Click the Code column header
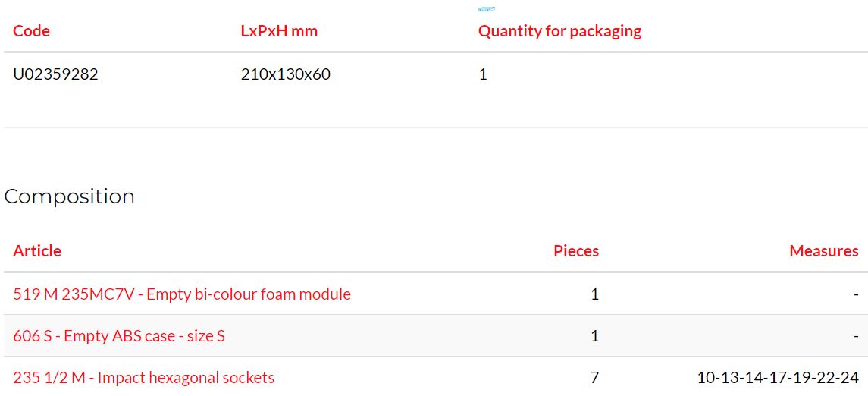This screenshot has width=868, height=396. pos(32,30)
